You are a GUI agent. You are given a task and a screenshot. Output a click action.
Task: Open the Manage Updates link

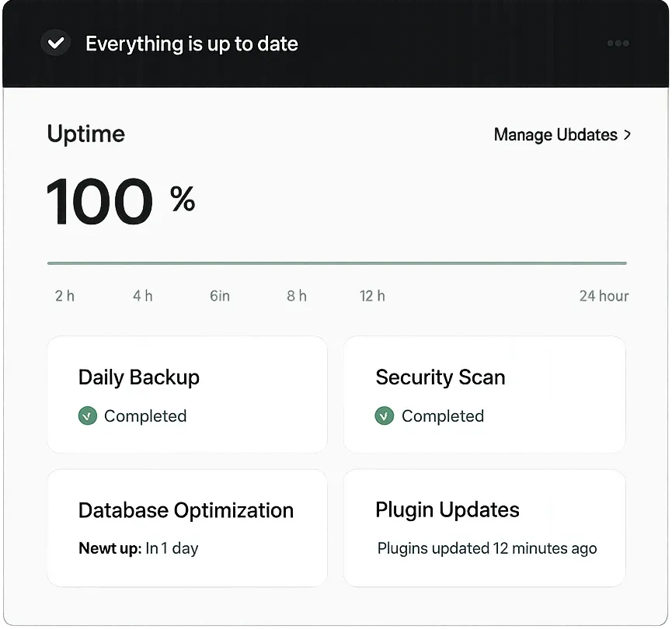[x=555, y=135]
